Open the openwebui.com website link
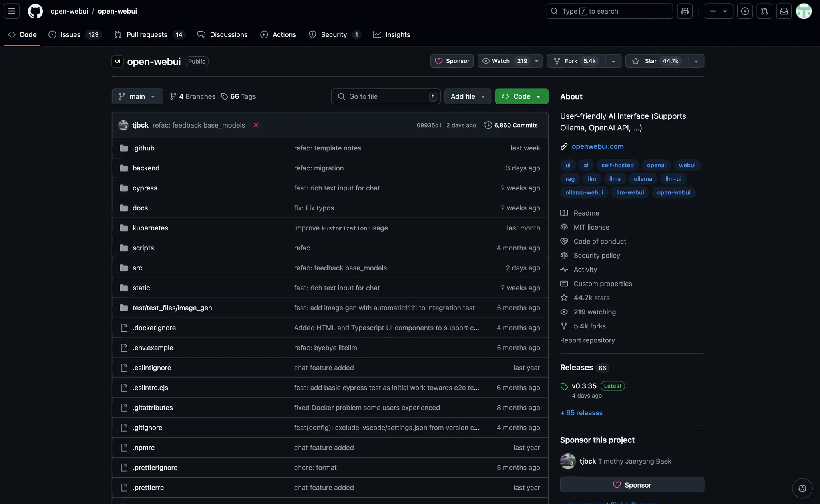 tap(597, 146)
